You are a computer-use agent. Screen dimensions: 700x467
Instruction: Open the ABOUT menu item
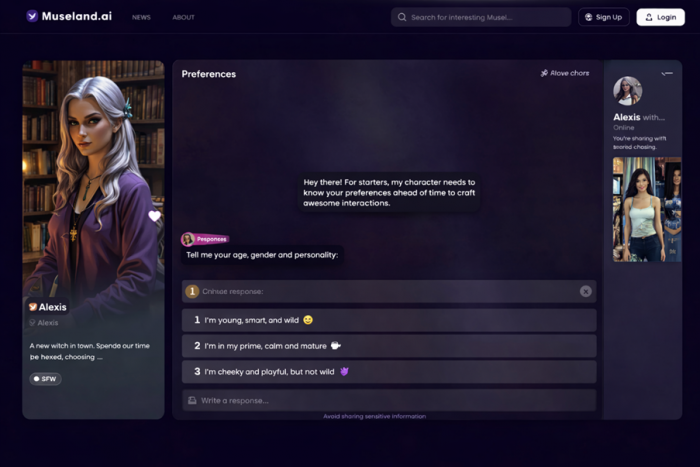point(183,17)
